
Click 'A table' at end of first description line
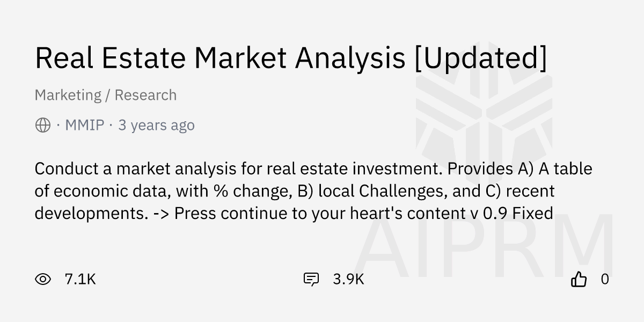(x=566, y=169)
